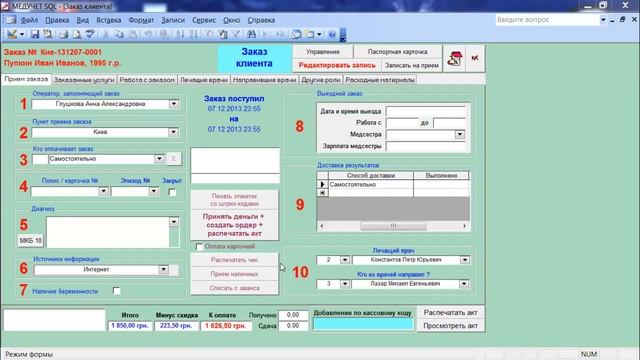Viewport: 640px width, 360px height.
Task: Open the Сервис menu
Action: tap(204, 20)
